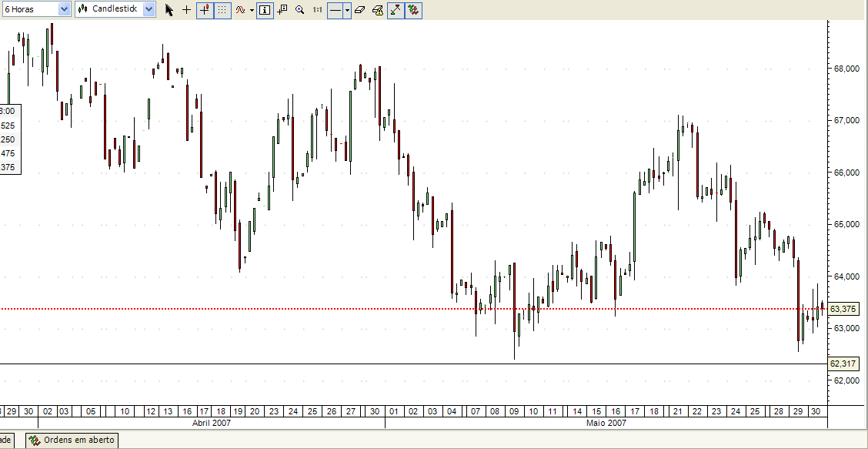
Task: Click the 62,317 horizontal line price label
Action: [843, 364]
